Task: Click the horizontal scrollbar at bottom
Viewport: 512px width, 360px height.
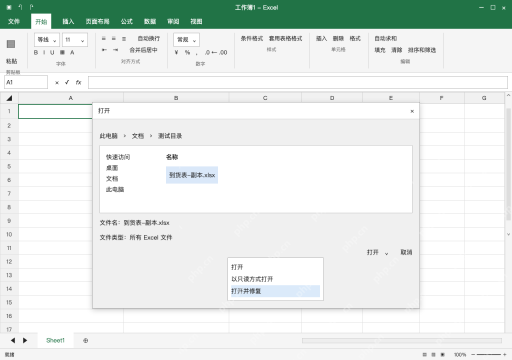Action: pos(402,340)
